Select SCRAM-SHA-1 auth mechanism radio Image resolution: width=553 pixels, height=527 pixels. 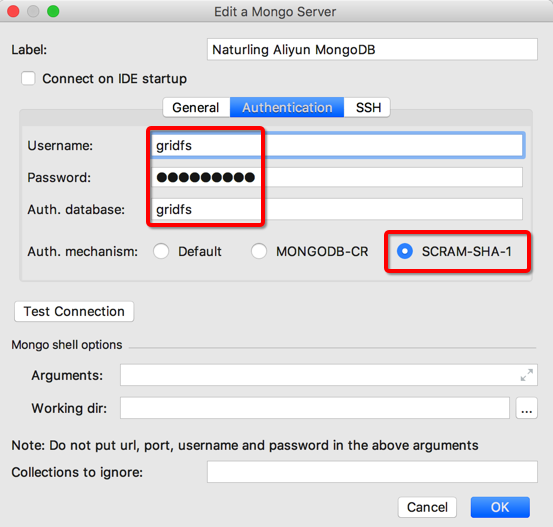pos(405,252)
